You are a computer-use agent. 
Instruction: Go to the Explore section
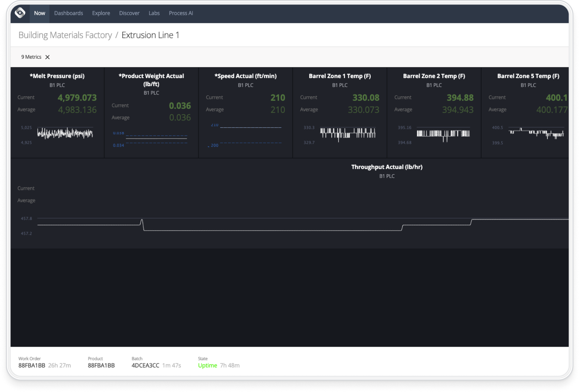click(101, 13)
